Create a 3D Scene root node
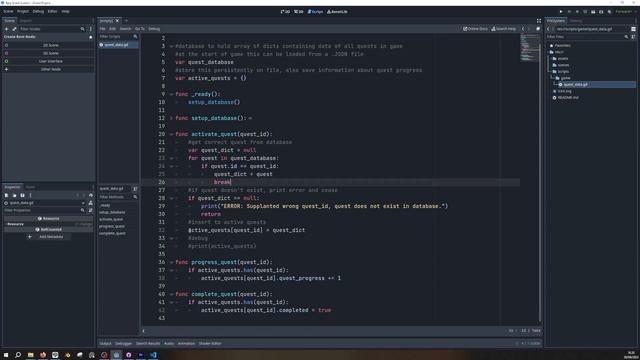640x360 pixels. tap(49, 53)
